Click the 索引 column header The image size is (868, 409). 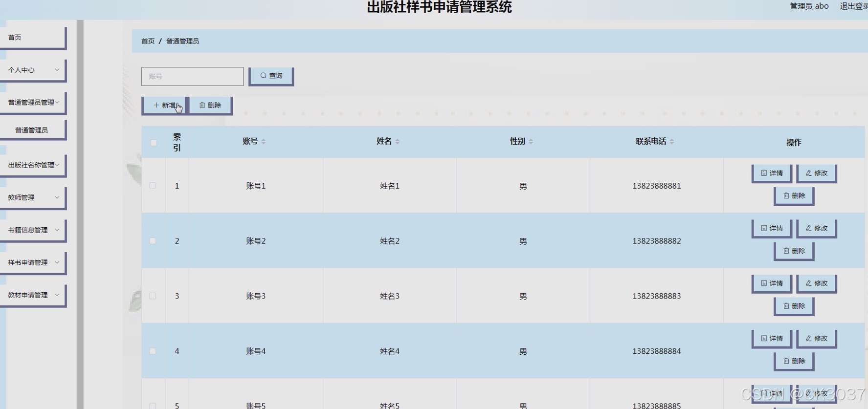coord(177,142)
